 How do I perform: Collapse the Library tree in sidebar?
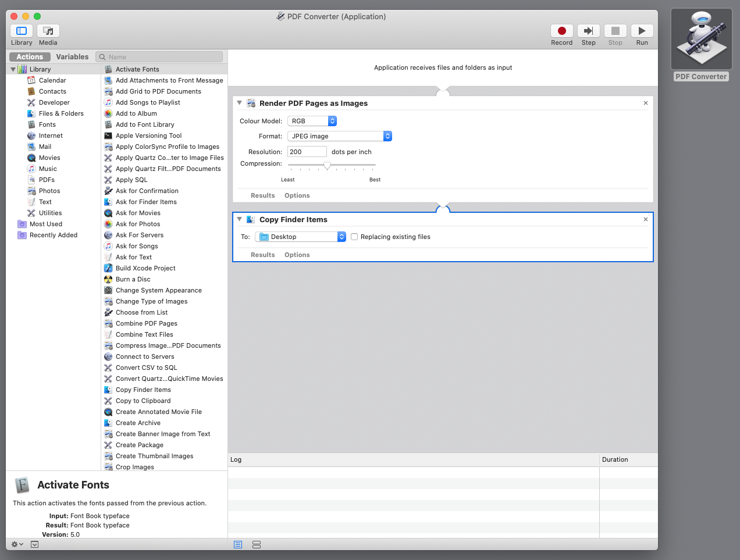pos(13,69)
